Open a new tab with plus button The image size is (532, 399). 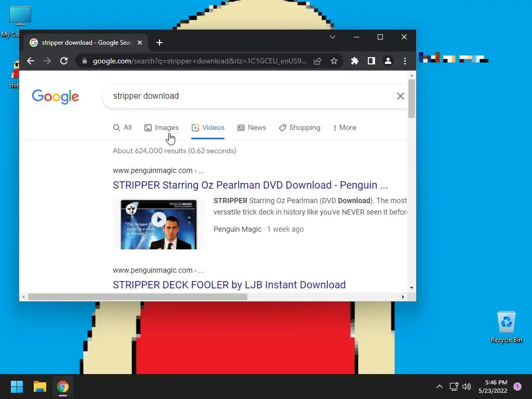(x=159, y=43)
